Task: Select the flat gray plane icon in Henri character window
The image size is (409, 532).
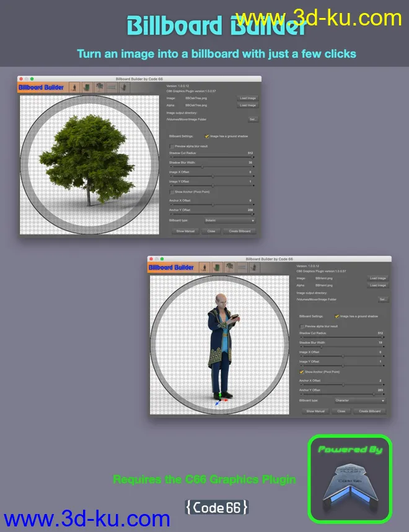Action: [x=242, y=268]
